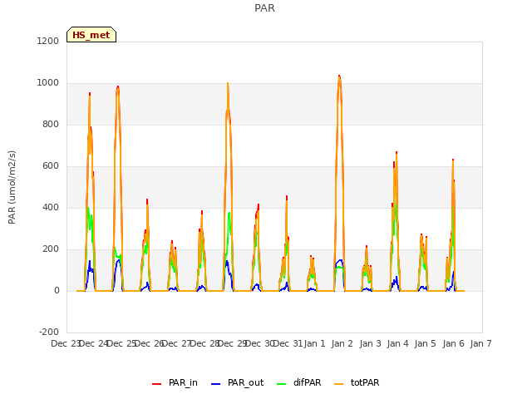Click the Jan 4 x-axis label
Viewport: 532px width, 399px height.
(397, 343)
